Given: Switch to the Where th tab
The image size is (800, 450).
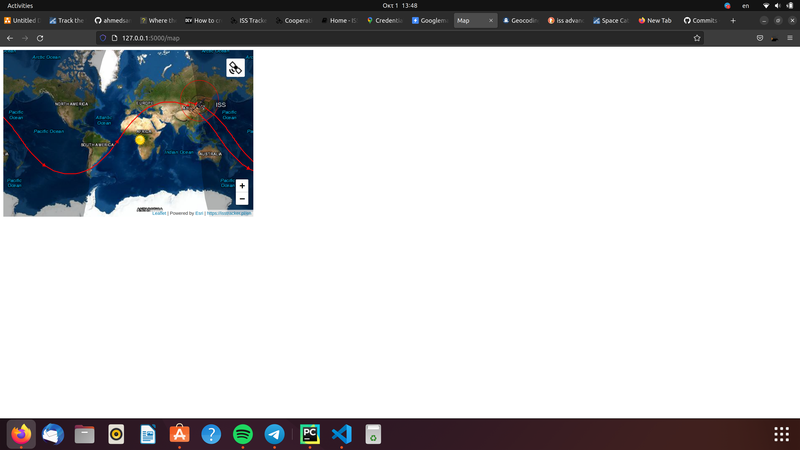Looking at the screenshot, I should point(158,20).
